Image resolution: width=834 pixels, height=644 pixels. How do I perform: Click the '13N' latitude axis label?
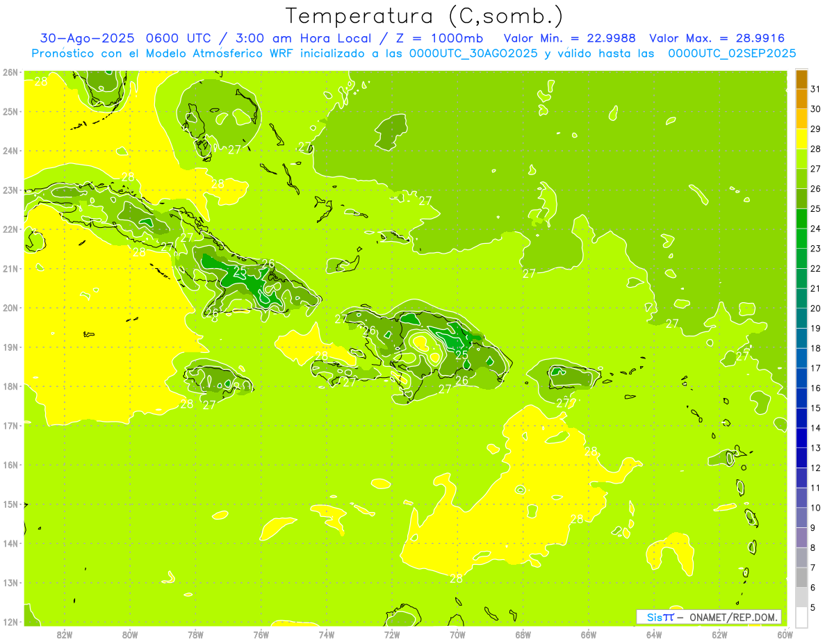[x=10, y=583]
